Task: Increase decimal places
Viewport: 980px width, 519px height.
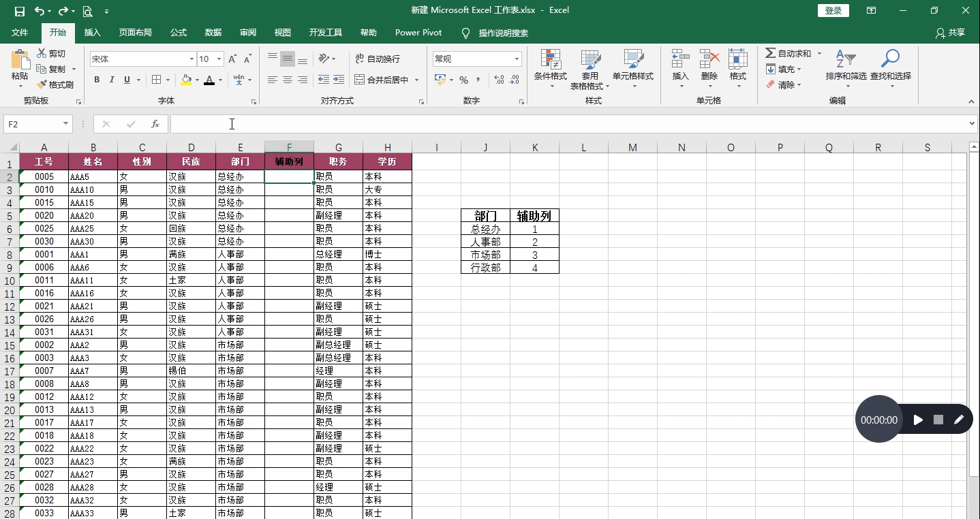Action: point(499,80)
